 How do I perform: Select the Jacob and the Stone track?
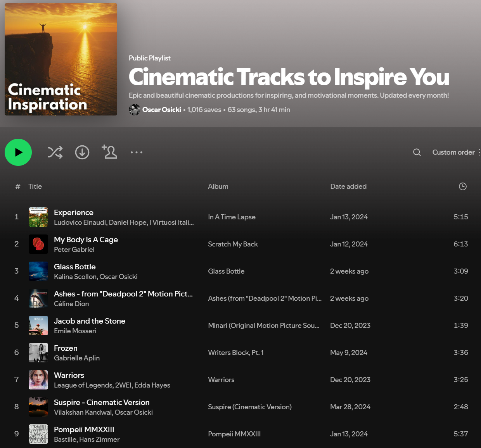pos(90,321)
